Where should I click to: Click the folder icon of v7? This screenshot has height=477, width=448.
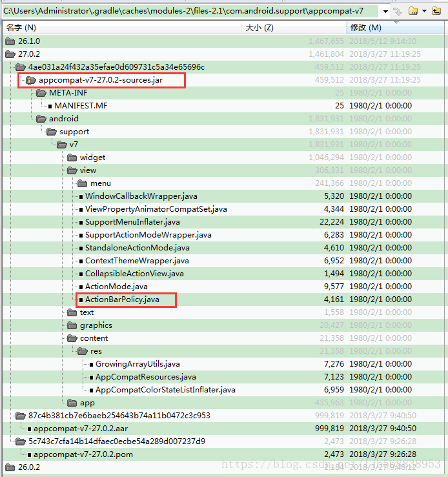[x=62, y=145]
